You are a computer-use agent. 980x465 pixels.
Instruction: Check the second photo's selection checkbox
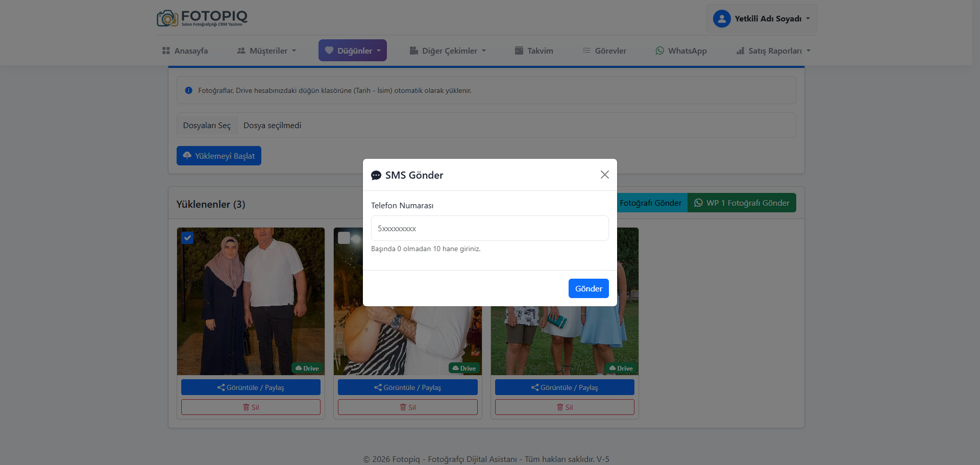click(x=344, y=238)
